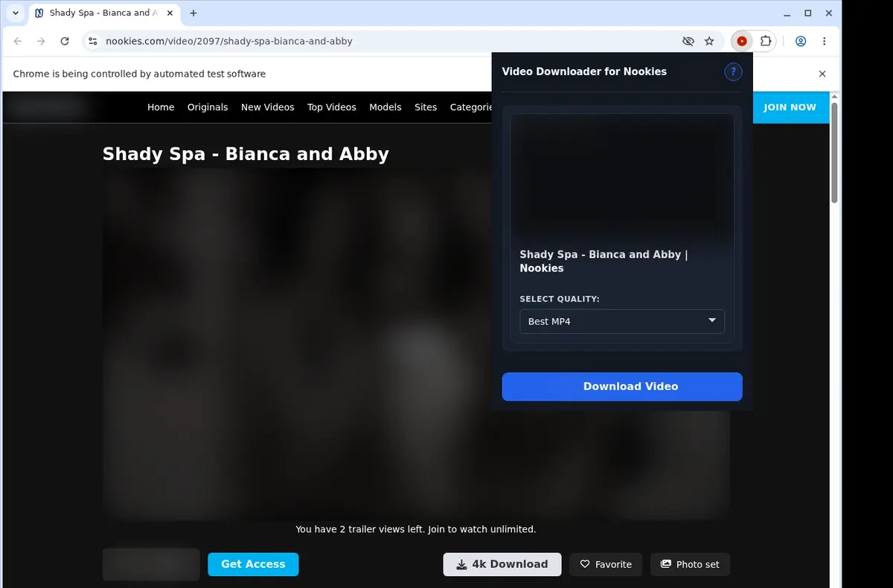893x588 pixels.
Task: Close the Shady Spa browser tab
Action: click(x=168, y=13)
